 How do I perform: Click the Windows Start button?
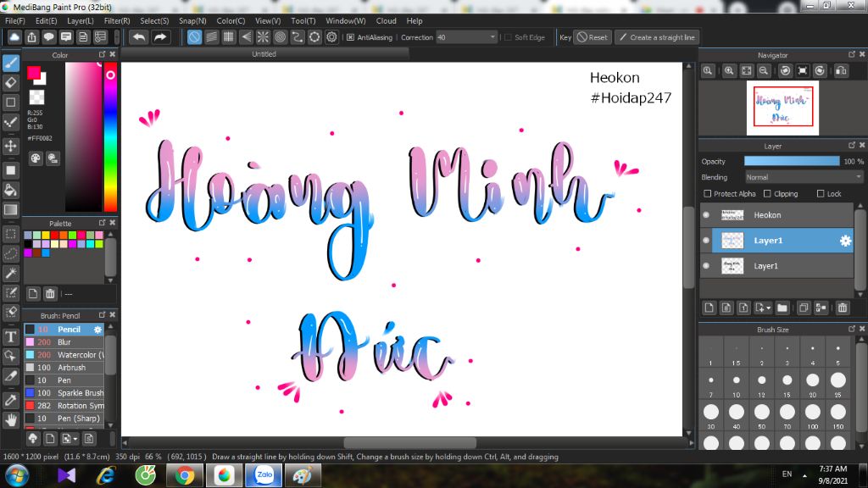coord(17,475)
